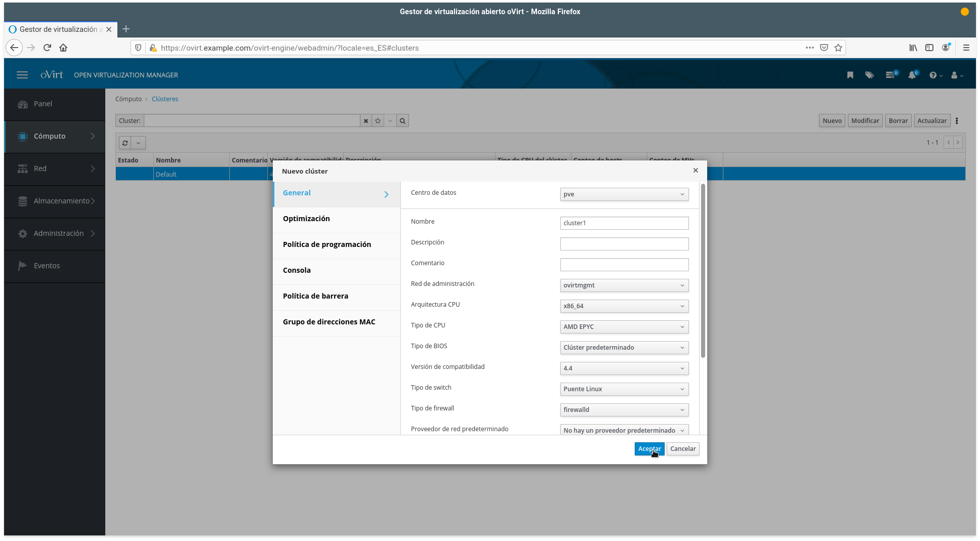Bookmark this page with Firefox star
Screen dimensions: 980x541
click(x=838, y=48)
